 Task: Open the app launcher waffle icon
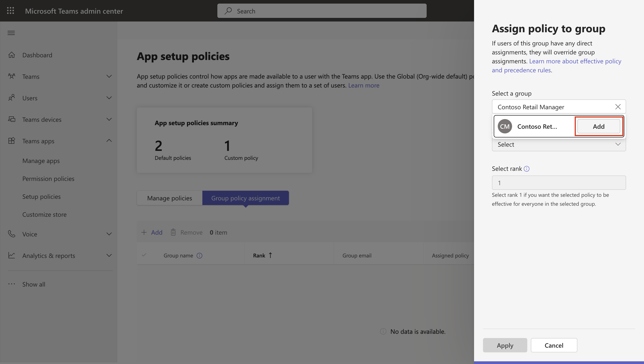click(11, 11)
